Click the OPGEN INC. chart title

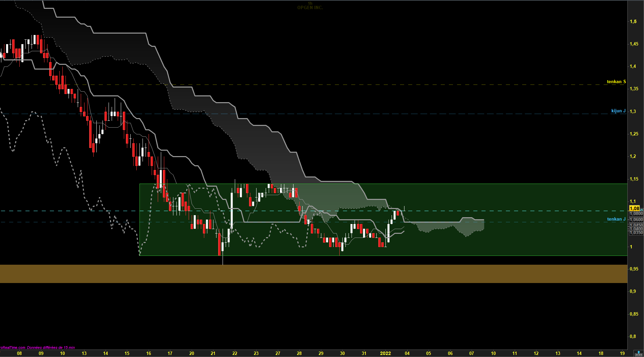tap(310, 8)
